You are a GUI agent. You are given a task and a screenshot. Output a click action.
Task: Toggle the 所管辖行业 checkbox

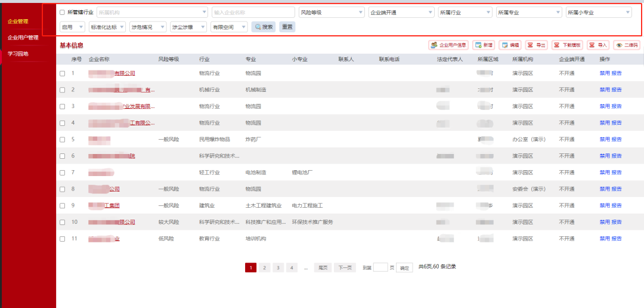(63, 12)
